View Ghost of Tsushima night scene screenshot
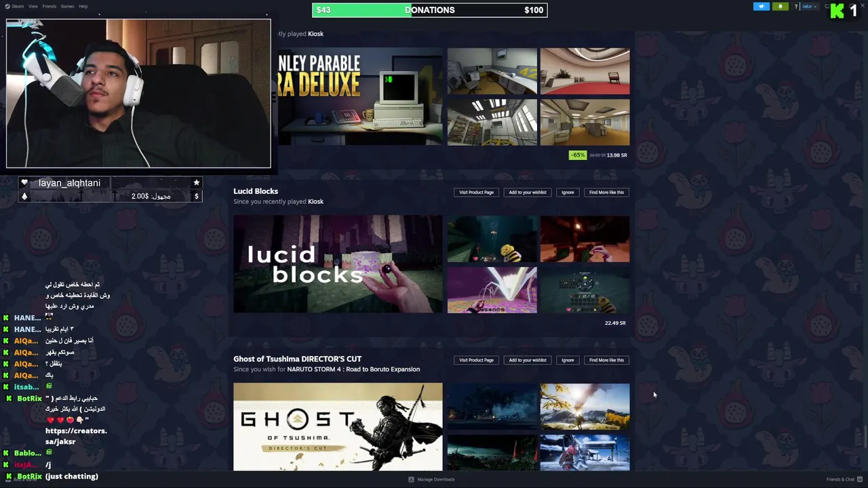868x488 pixels. (492, 407)
